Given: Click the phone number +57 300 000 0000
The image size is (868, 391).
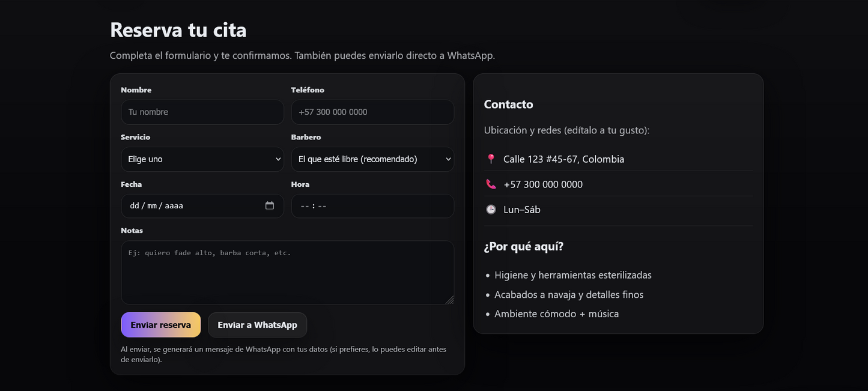Looking at the screenshot, I should 543,184.
